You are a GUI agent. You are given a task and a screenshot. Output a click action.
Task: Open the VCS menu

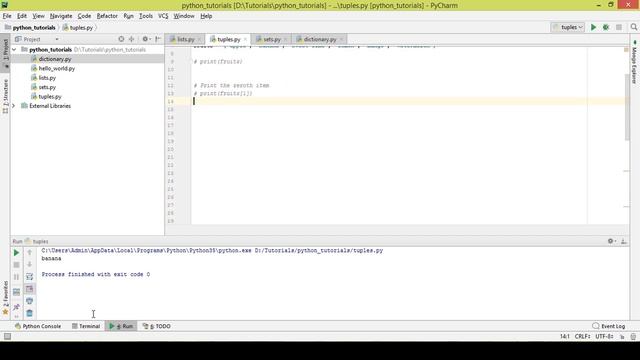[163, 16]
